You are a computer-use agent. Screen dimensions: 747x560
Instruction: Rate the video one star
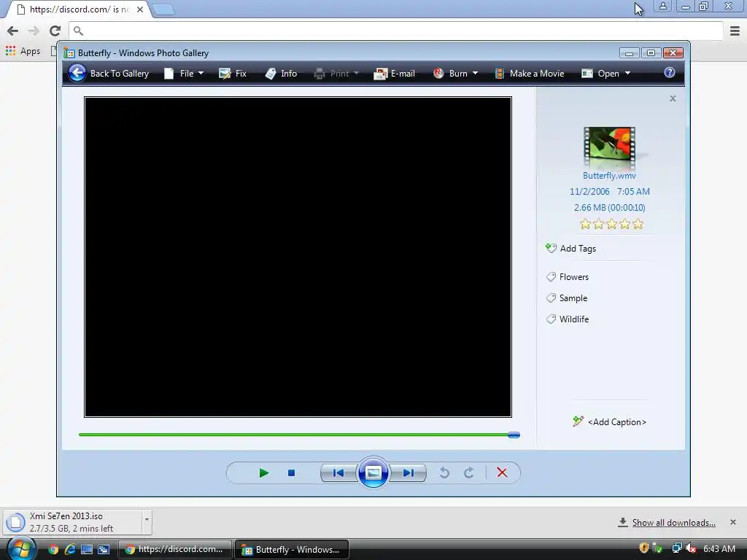click(586, 224)
